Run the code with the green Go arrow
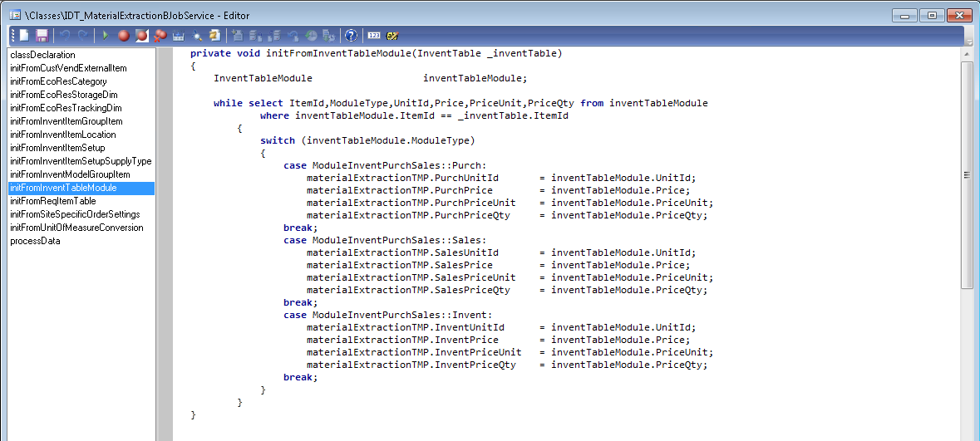 (x=106, y=36)
